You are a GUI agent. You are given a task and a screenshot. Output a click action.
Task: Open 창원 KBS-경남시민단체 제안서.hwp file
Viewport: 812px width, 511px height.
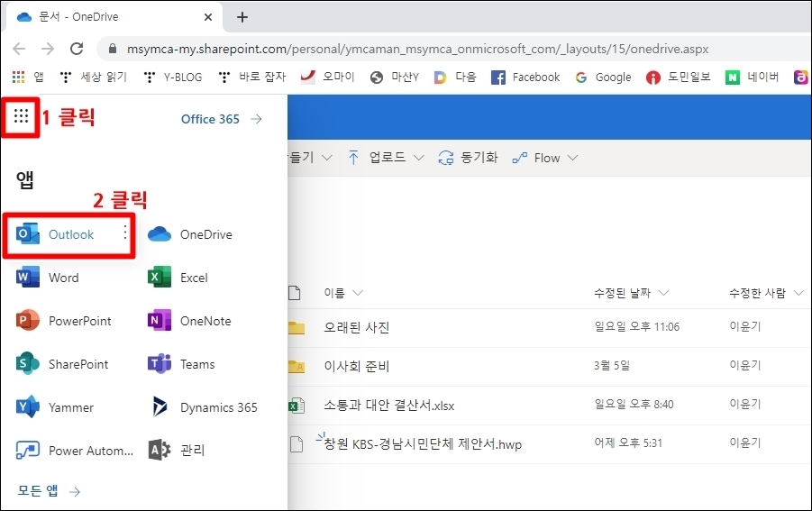tap(423, 443)
